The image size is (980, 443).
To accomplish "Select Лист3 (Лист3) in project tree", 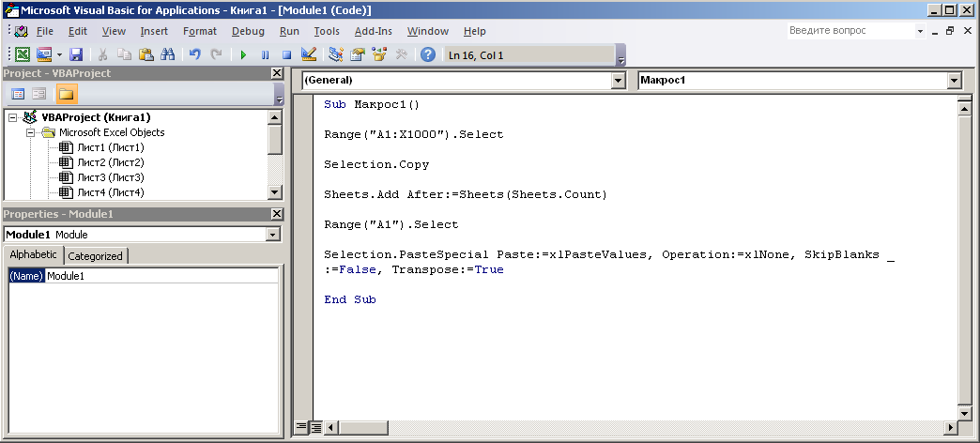I will [111, 177].
